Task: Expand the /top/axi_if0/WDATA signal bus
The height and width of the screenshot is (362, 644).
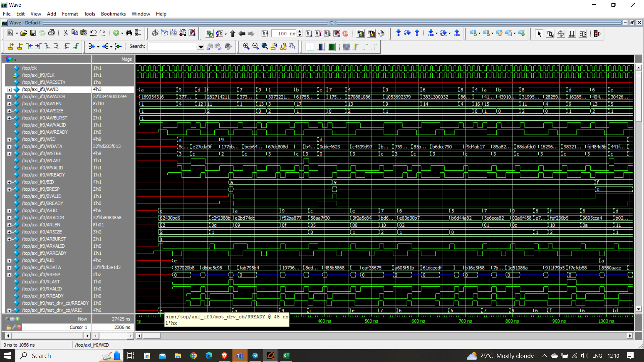Action: 9,147
